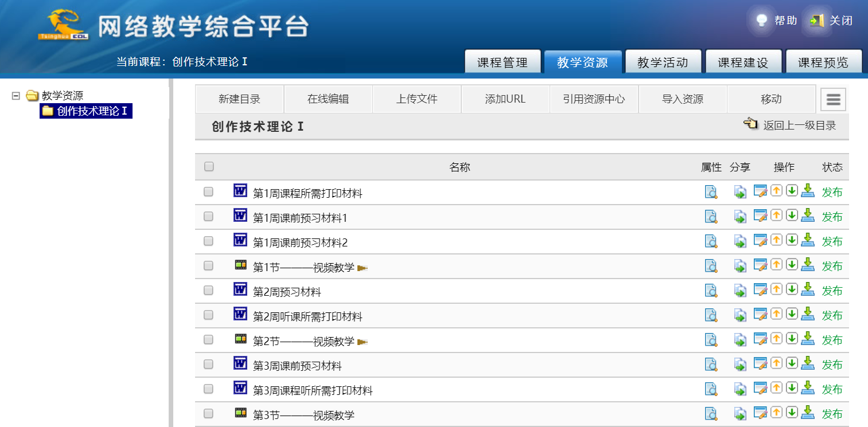The height and width of the screenshot is (427, 868).
Task: Move 第2周预习材料 down one position
Action: pyautogui.click(x=792, y=289)
